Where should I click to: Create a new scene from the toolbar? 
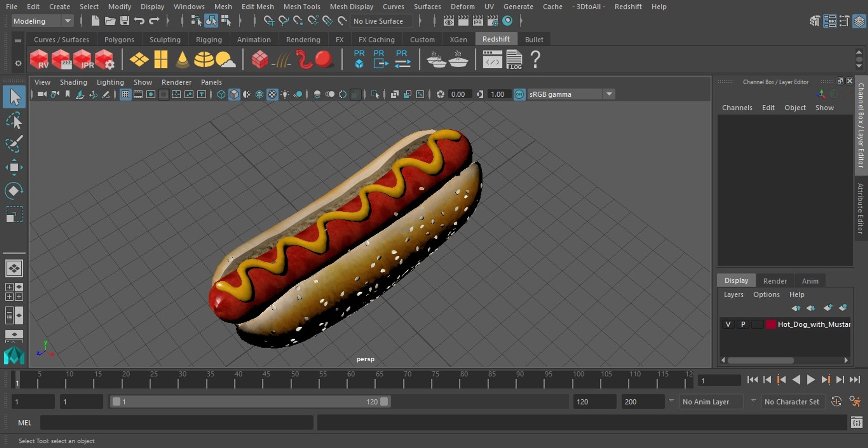tap(95, 21)
